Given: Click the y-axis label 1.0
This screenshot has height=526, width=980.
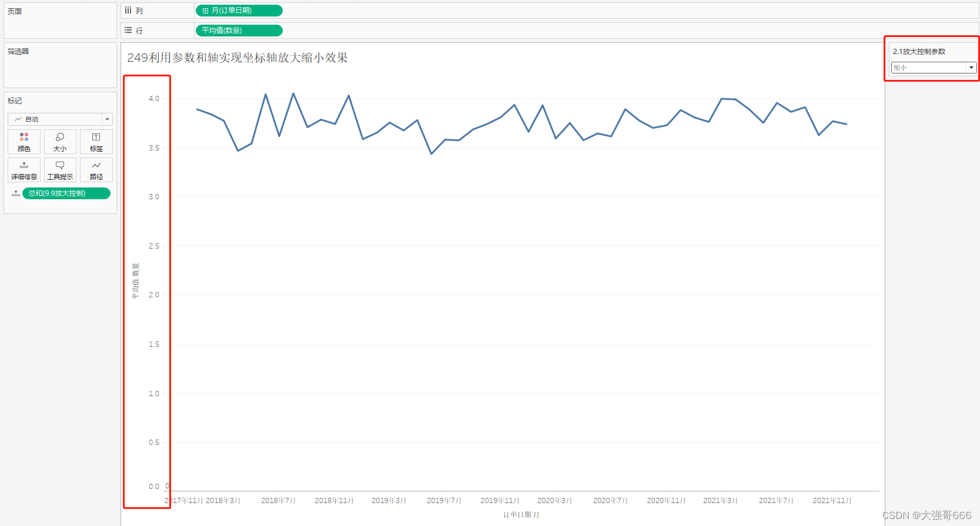Looking at the screenshot, I should [154, 394].
